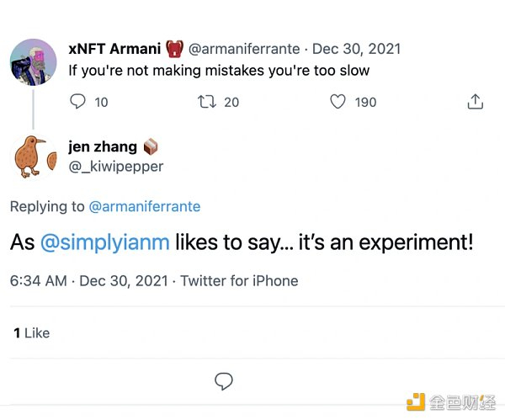Retweet the xNFT Armani tweet

click(206, 101)
